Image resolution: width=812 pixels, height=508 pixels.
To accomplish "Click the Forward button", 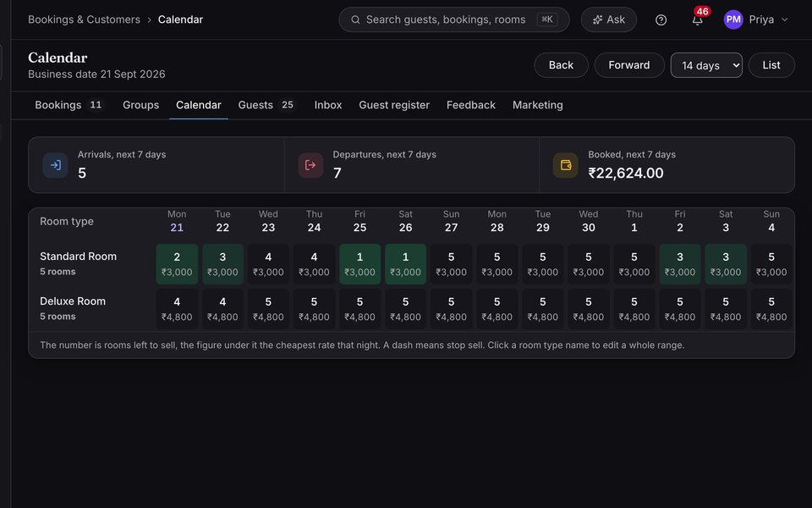I will point(629,65).
